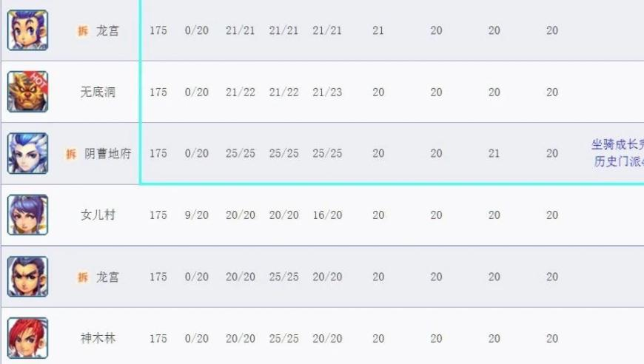The width and height of the screenshot is (644, 364).
Task: Select the 女儿村 school name
Action: (x=98, y=215)
